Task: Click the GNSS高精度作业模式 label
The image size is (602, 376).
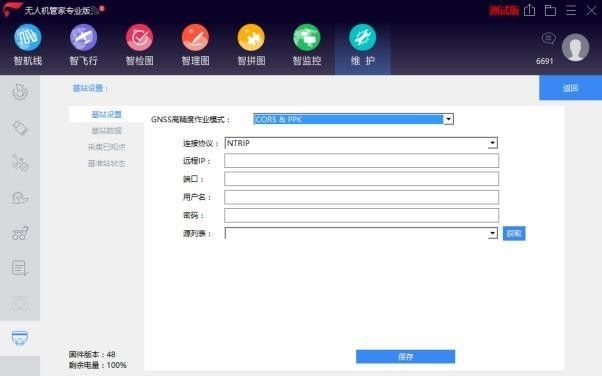Action: [x=190, y=119]
